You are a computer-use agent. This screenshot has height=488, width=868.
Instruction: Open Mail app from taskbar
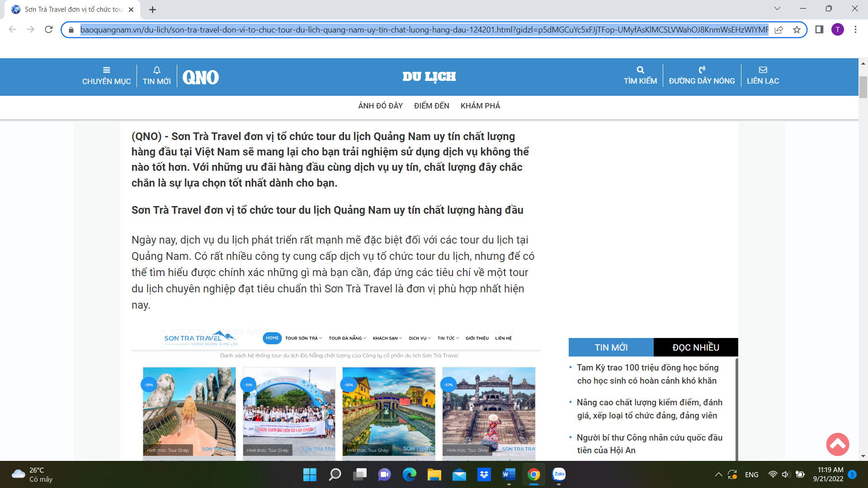[459, 474]
